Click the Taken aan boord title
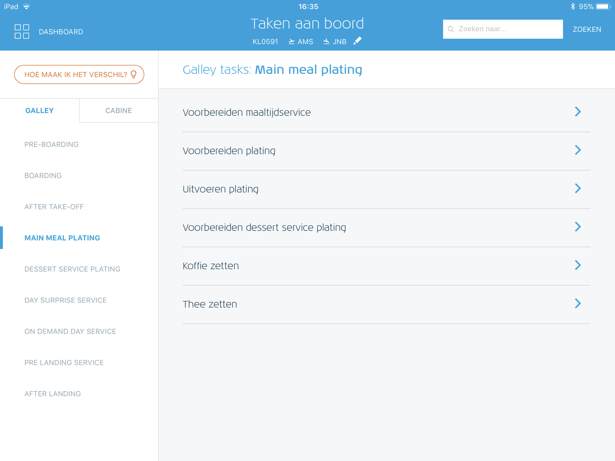Screen dimensions: 615x461 pyautogui.click(x=308, y=24)
